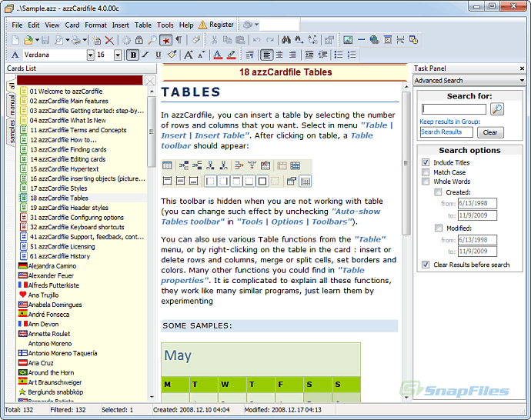
Task: Click the red X delete card icon
Action: (109, 40)
